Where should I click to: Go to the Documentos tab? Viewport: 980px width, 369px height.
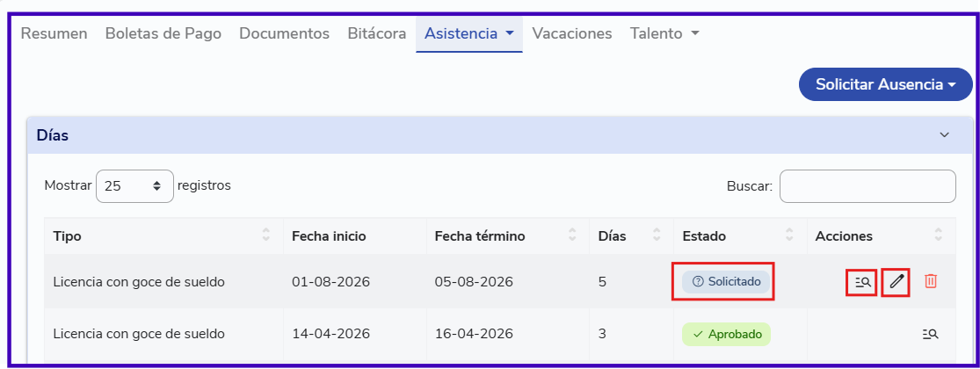[285, 33]
